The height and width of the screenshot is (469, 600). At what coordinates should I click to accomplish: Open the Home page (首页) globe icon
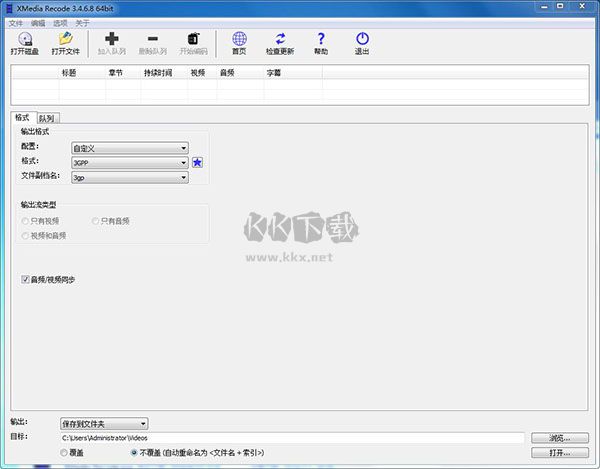click(x=240, y=39)
